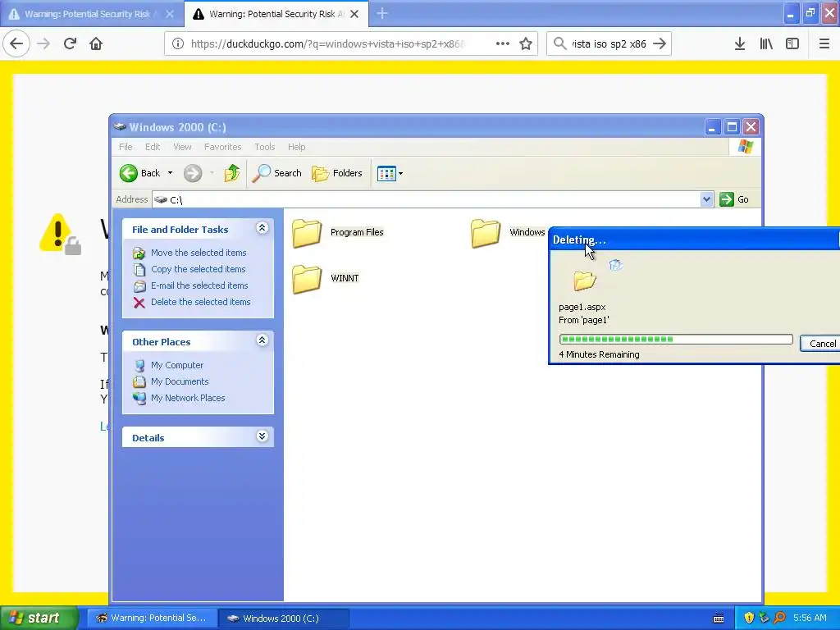Show site information icon in URL bar
Screen dimensions: 840x630
[x=178, y=44]
